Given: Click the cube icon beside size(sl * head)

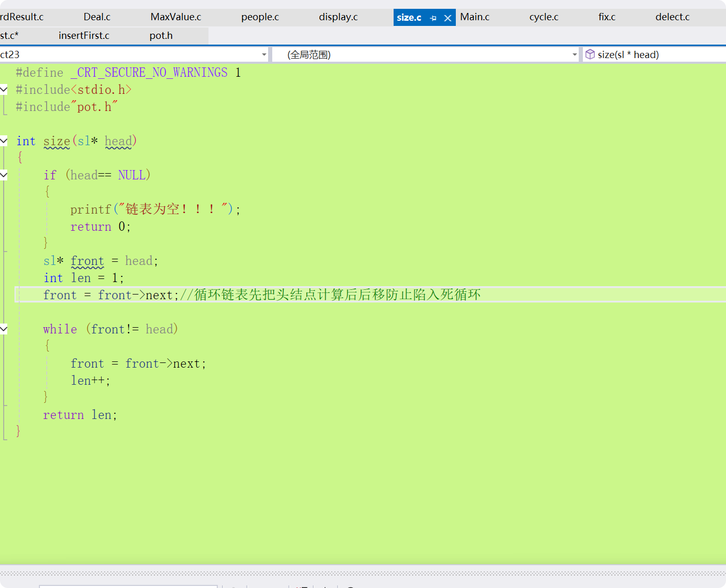Looking at the screenshot, I should click(590, 54).
